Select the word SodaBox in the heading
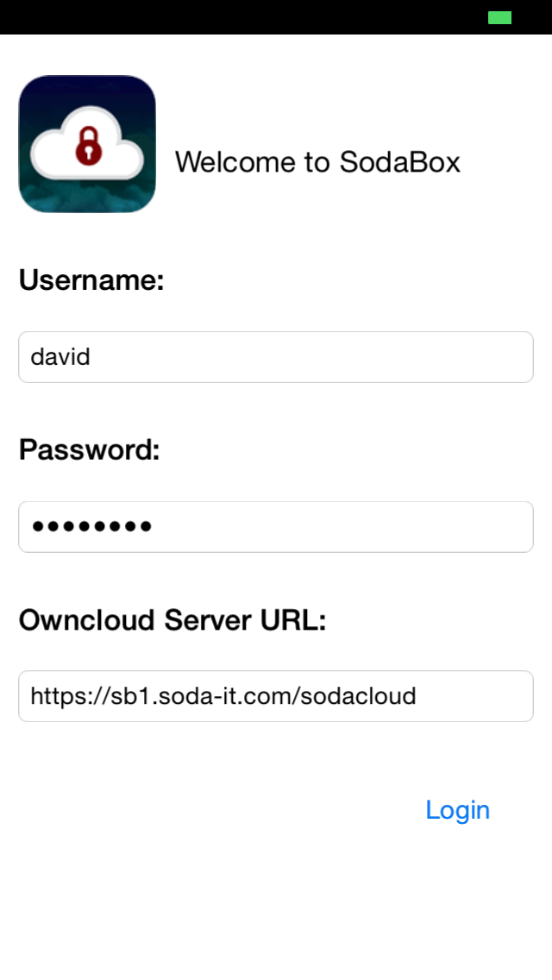The height and width of the screenshot is (980, 552). click(400, 162)
